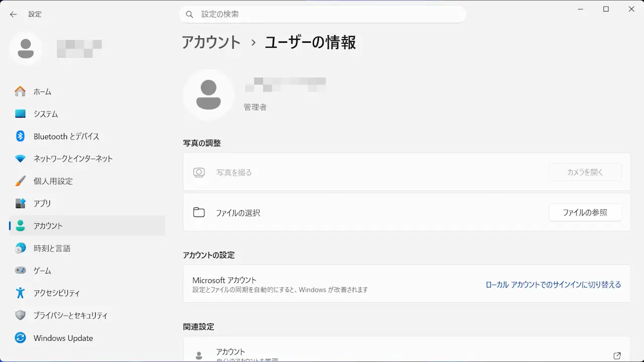
Task: Click the Windows Update sync icon
Action: pos(20,338)
